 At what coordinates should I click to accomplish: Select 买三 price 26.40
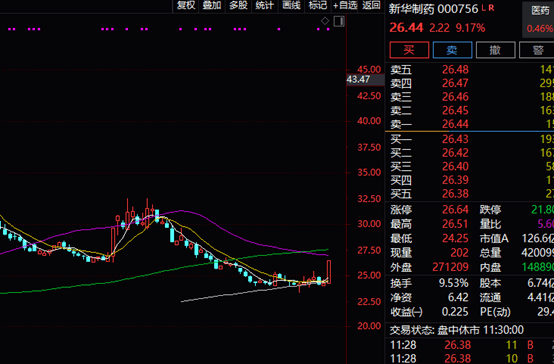pyautogui.click(x=455, y=166)
